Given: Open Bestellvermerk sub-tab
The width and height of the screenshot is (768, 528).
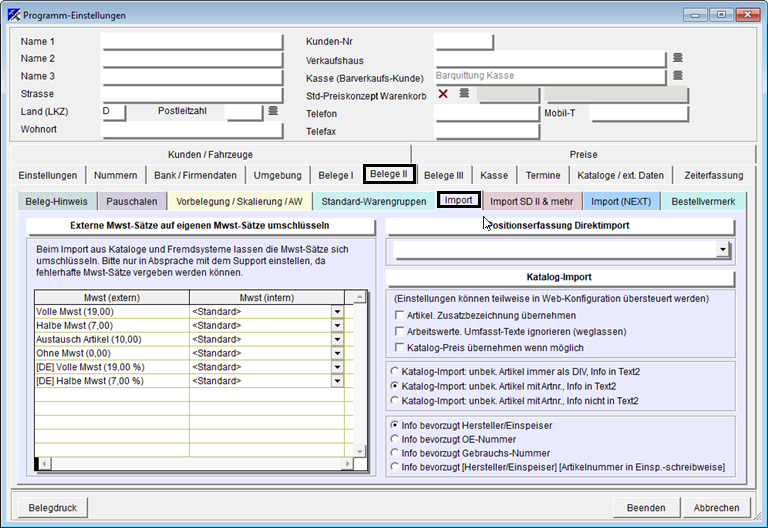Looking at the screenshot, I should click(703, 201).
